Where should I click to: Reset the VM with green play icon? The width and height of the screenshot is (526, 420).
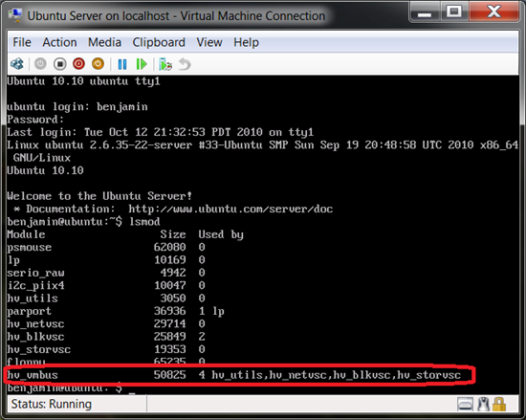point(142,64)
